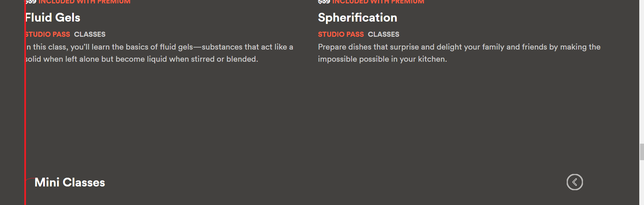Click 'Included with Premium' above Spherification
Screen dimensions: 644x205
coord(378,2)
